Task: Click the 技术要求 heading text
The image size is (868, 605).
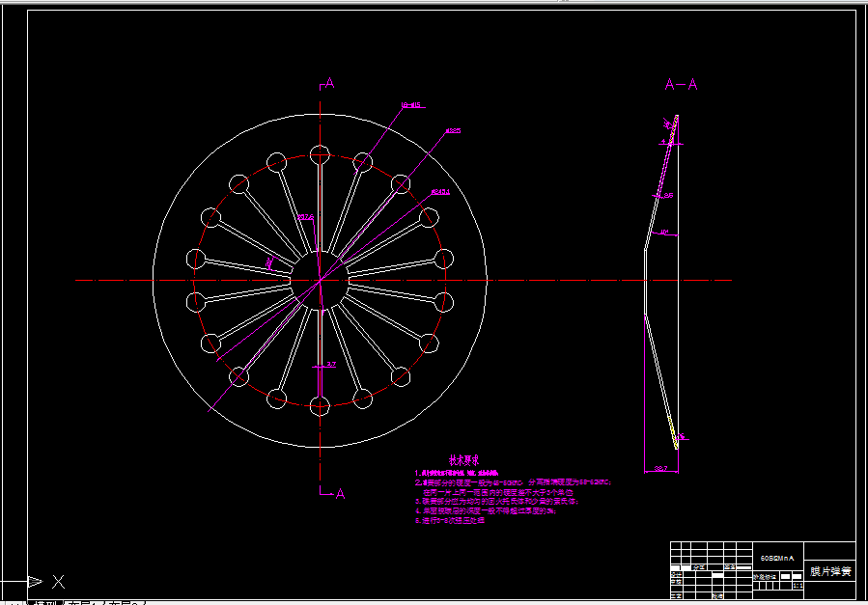Action: 463,460
